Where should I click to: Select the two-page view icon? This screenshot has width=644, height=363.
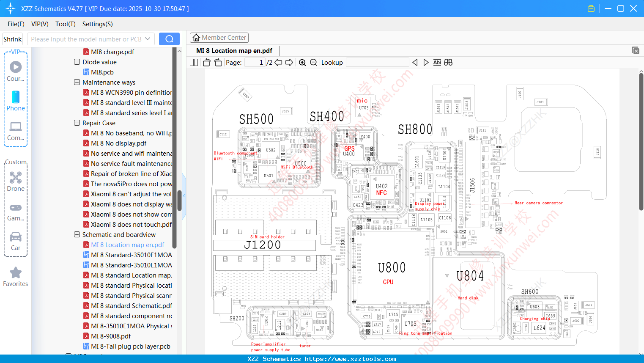(x=194, y=62)
